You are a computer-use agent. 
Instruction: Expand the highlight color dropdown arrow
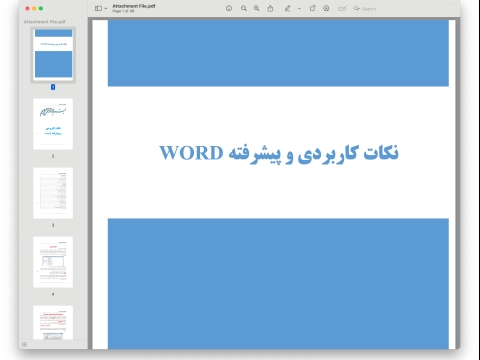[x=299, y=9]
